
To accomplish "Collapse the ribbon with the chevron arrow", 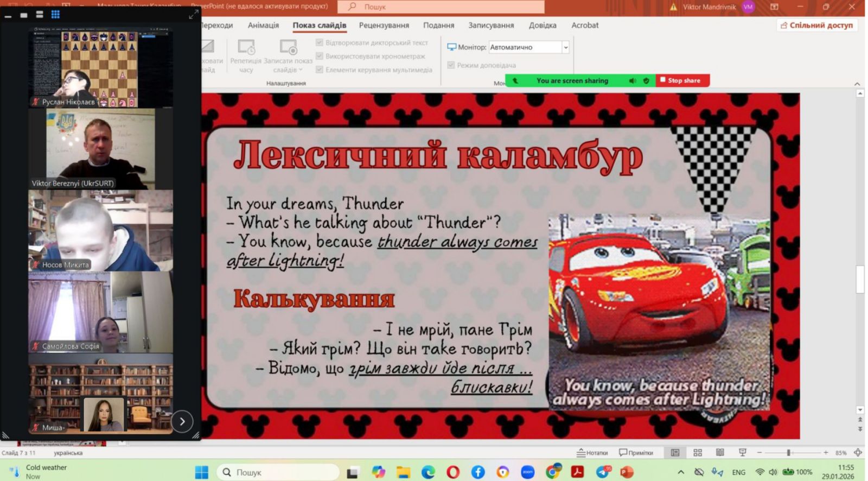I will point(857,84).
